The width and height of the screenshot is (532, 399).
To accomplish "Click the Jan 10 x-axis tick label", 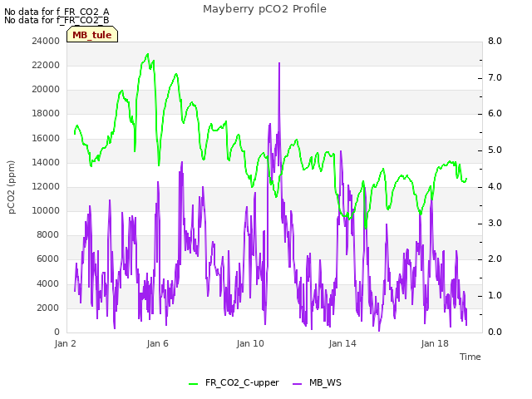I will (250, 343).
